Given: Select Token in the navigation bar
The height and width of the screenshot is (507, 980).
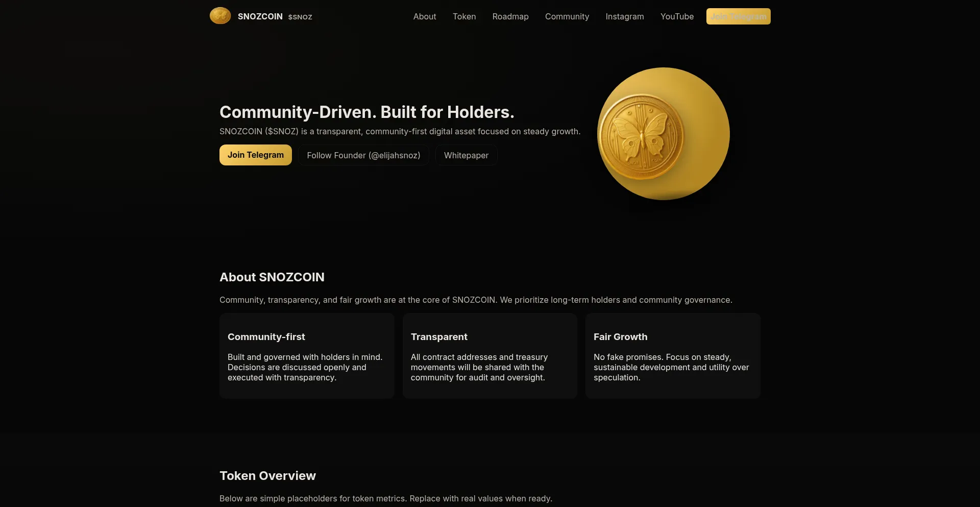Looking at the screenshot, I should [464, 16].
